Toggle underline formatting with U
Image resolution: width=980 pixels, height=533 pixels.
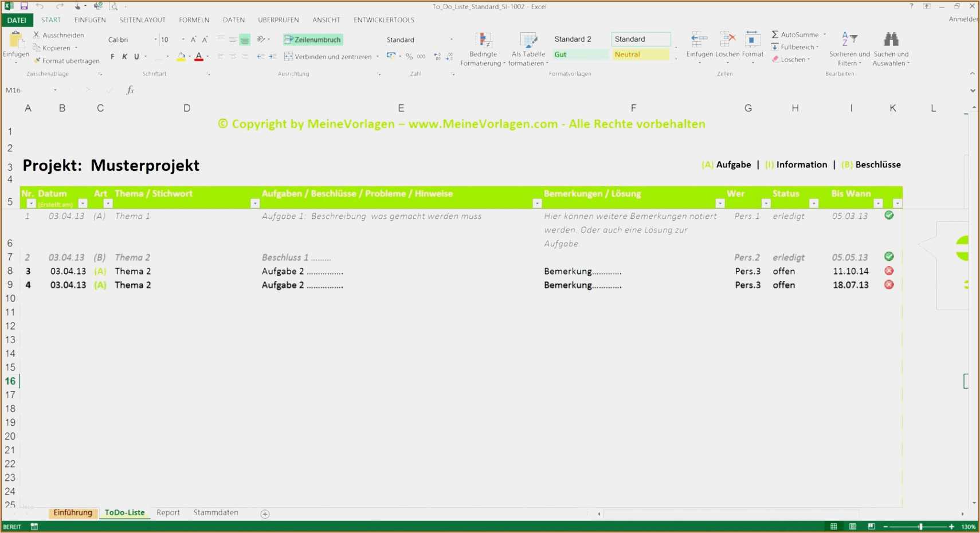136,57
